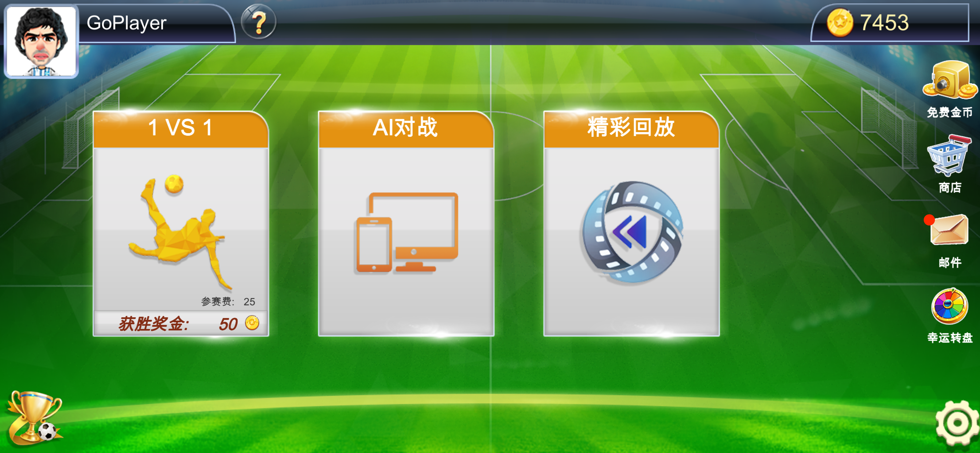Click the film reel rewind graphic
Screen dimensions: 980x453
click(633, 232)
